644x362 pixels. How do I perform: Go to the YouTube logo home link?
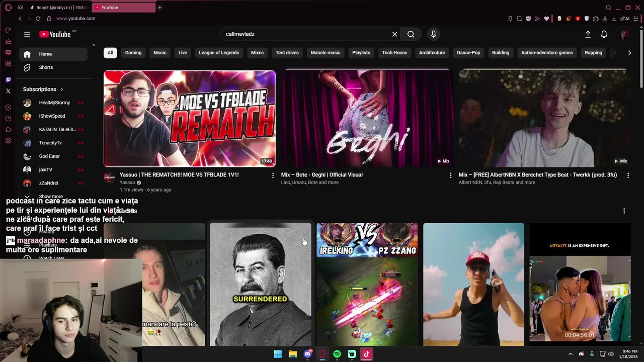tap(55, 34)
